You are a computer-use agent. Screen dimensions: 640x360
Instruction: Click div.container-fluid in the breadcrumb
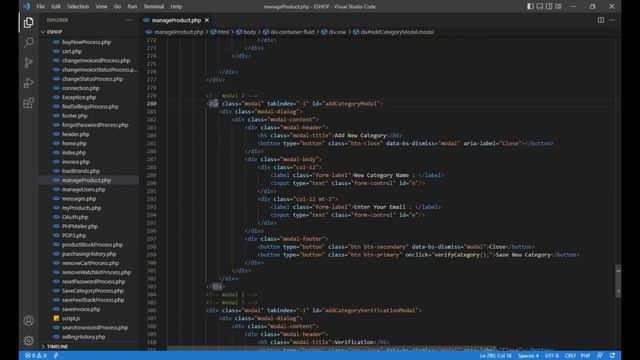click(x=292, y=32)
